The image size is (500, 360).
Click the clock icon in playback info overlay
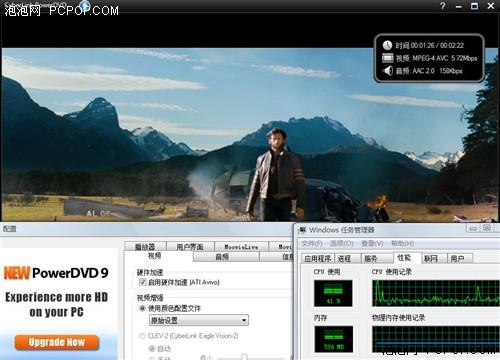pyautogui.click(x=387, y=45)
